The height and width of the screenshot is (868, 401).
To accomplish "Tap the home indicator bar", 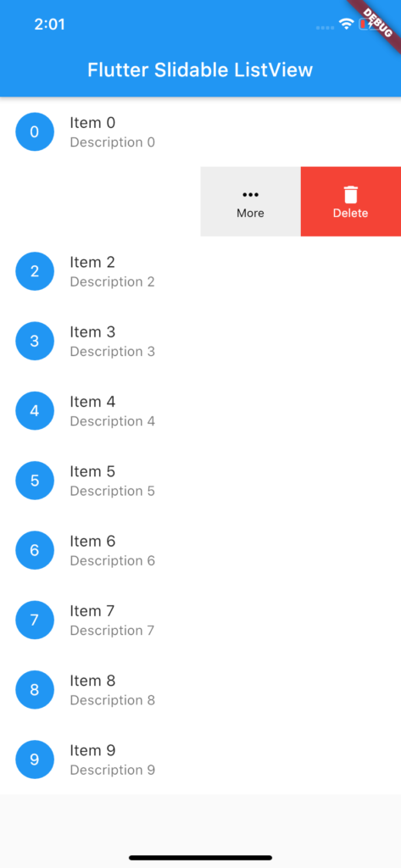I will point(200,858).
